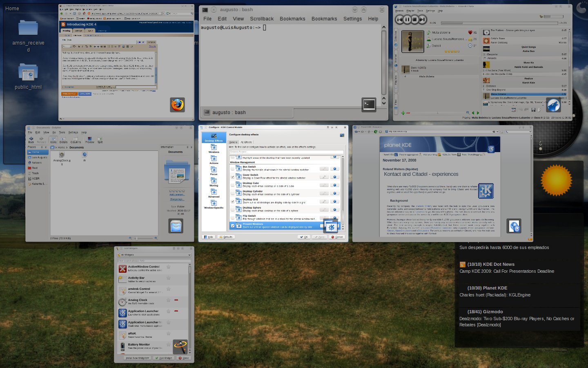Select Analog Clock in Add Widgets list
Image resolution: width=588 pixels, height=368 pixels.
point(153,301)
